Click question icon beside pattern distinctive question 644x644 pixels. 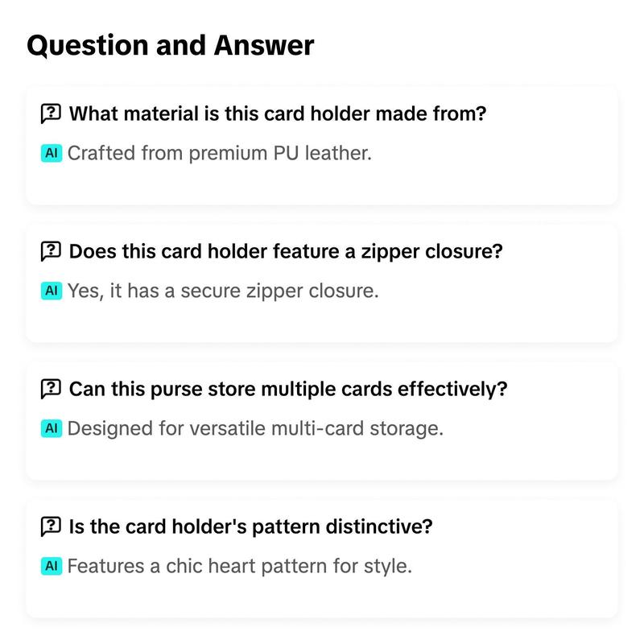tap(51, 526)
